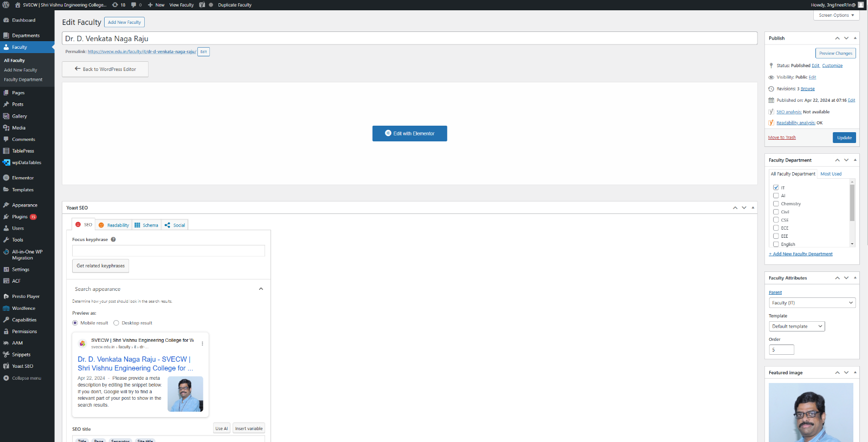The height and width of the screenshot is (442, 868).
Task: Collapse the Search appearance section
Action: click(x=261, y=289)
